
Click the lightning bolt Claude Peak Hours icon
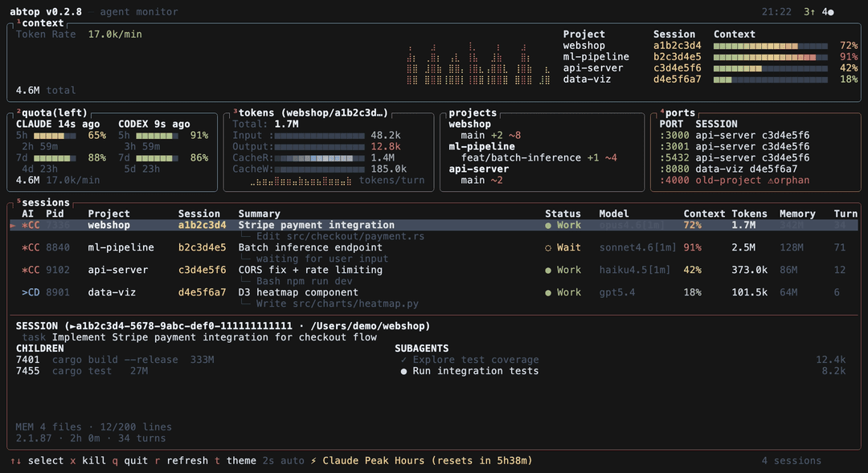tap(313, 461)
